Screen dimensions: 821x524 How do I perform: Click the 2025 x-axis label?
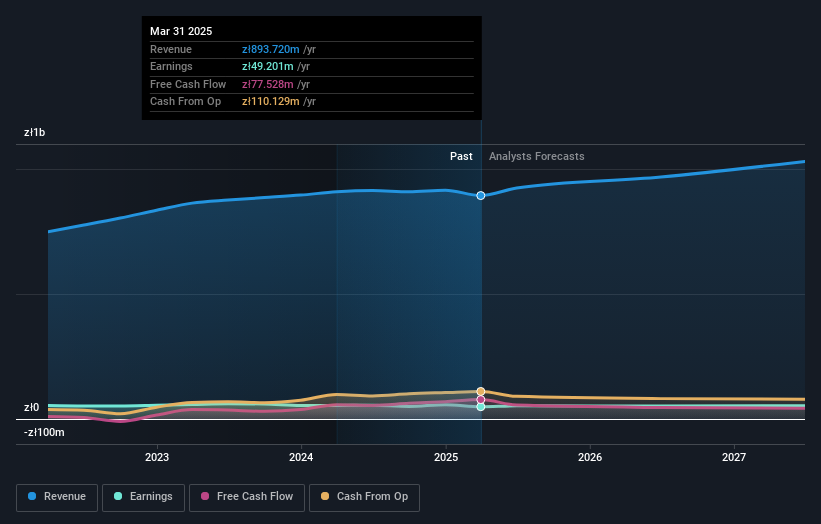[446, 457]
